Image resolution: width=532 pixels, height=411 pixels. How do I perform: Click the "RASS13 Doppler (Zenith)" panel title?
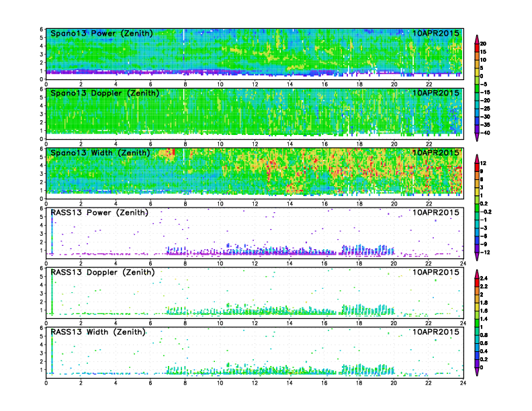(x=103, y=272)
